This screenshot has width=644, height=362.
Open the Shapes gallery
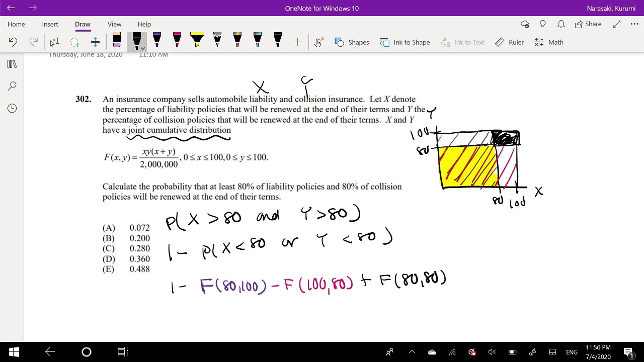pos(352,42)
